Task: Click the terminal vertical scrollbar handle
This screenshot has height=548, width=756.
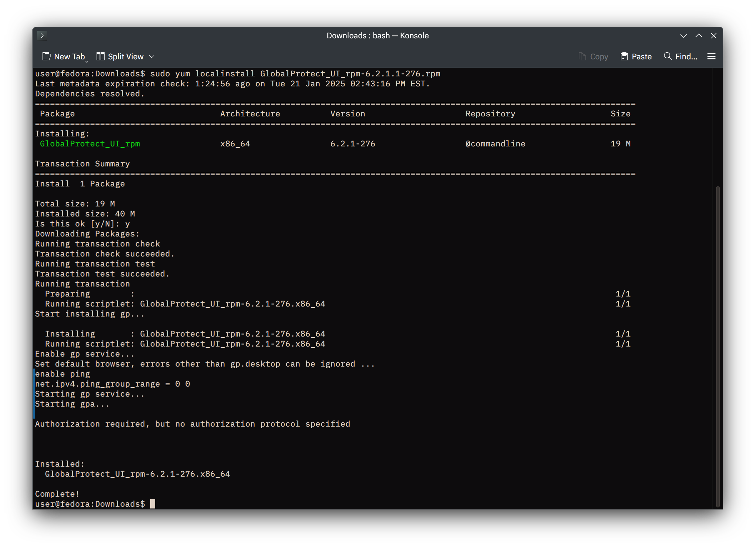Action: [718, 346]
